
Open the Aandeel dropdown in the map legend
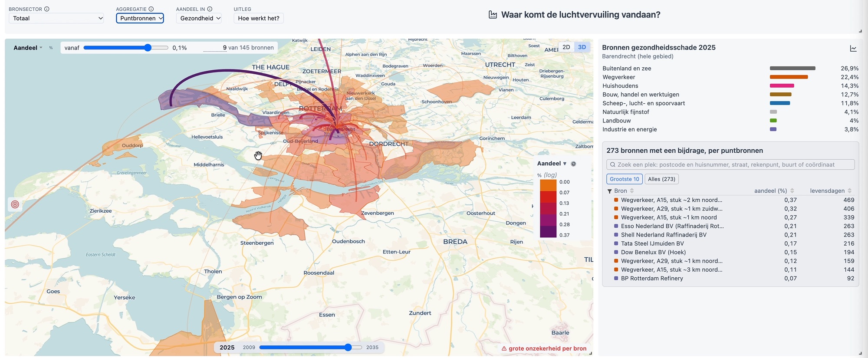point(552,164)
